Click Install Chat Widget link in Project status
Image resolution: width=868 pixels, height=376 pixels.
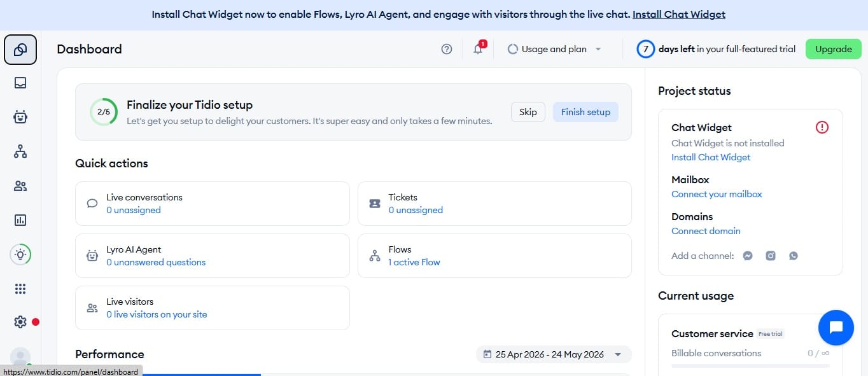click(x=711, y=157)
